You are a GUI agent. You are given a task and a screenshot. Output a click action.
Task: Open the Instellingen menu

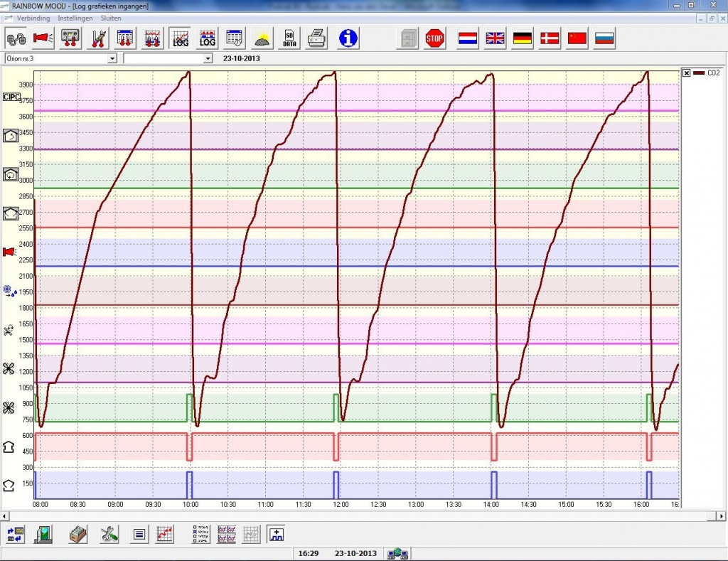(75, 18)
